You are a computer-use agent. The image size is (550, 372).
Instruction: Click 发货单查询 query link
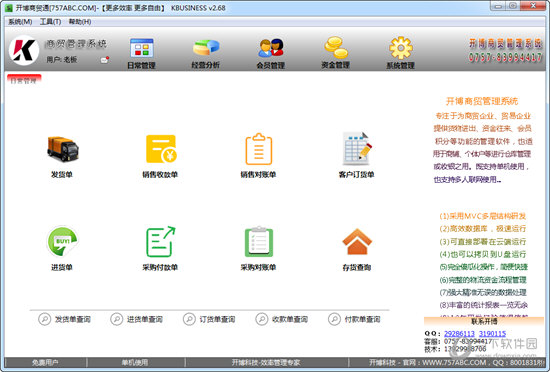tap(73, 319)
